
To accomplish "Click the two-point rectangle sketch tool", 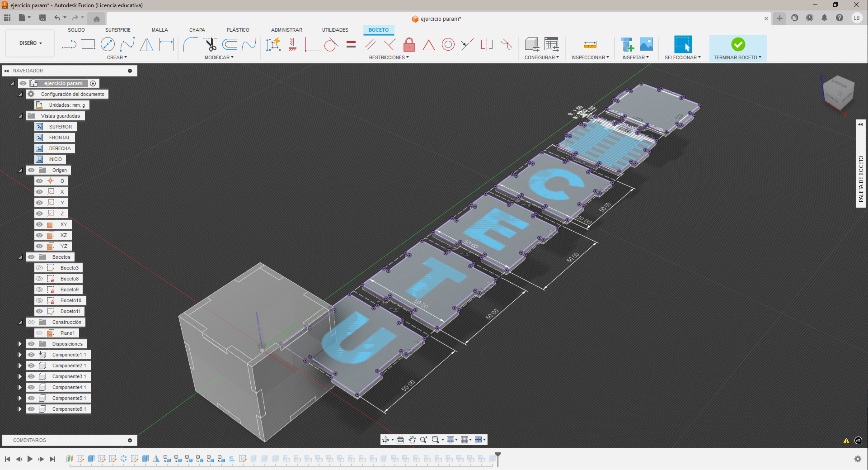I will point(88,44).
